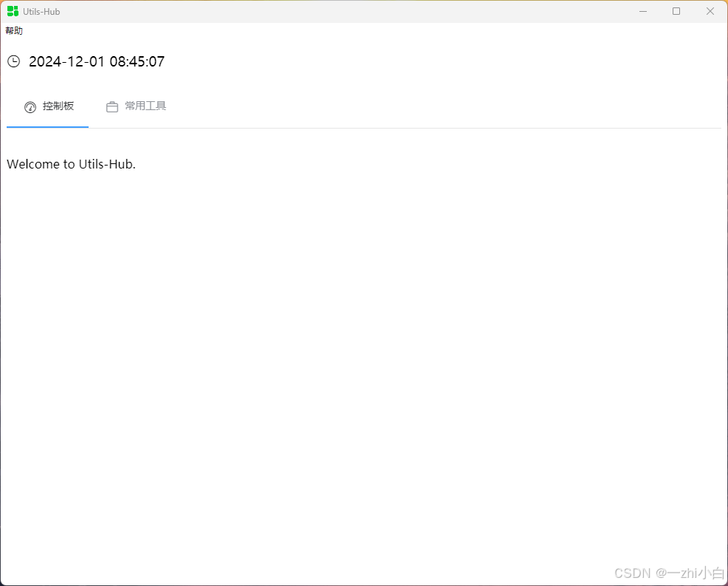Screen dimensions: 728x586
Task: Click the Utils-Hub title bar text
Action: coord(41,12)
